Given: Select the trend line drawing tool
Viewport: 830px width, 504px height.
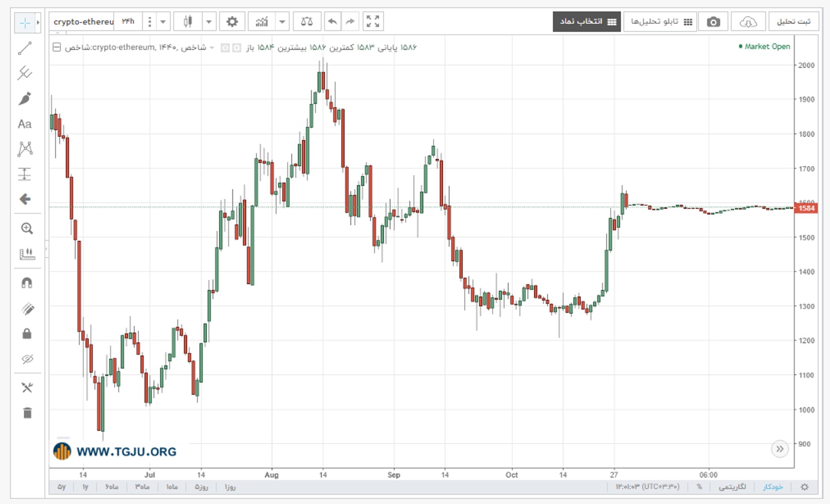Looking at the screenshot, I should (25, 48).
